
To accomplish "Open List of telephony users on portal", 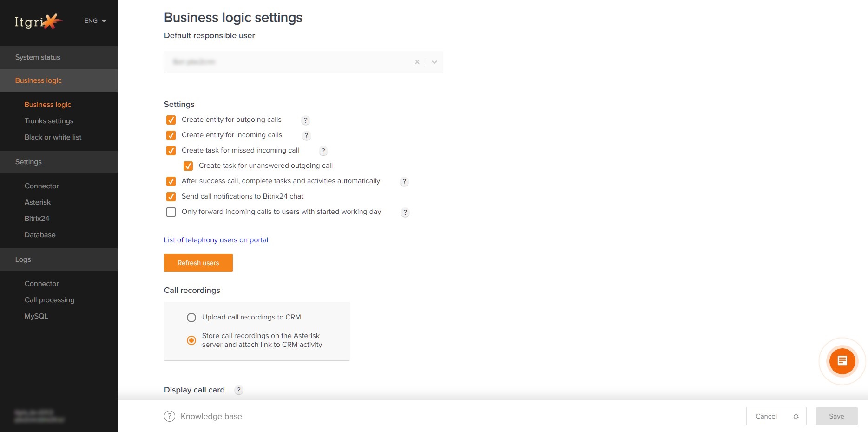I will (216, 240).
